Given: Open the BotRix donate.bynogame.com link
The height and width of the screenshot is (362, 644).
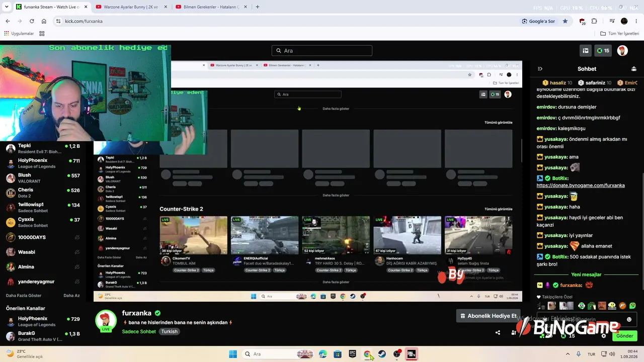Looking at the screenshot, I should [581, 186].
